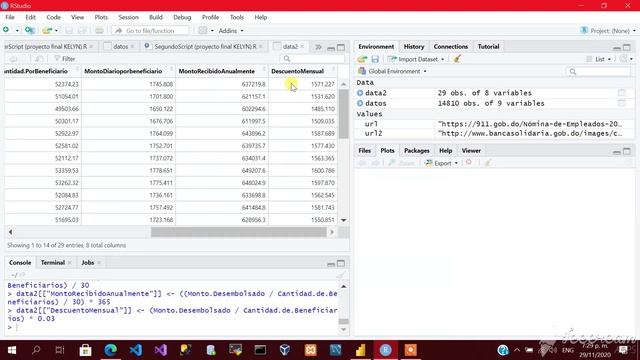640x360 pixels.
Task: Open Microsoft Edge from taskbar
Action: coord(110,350)
